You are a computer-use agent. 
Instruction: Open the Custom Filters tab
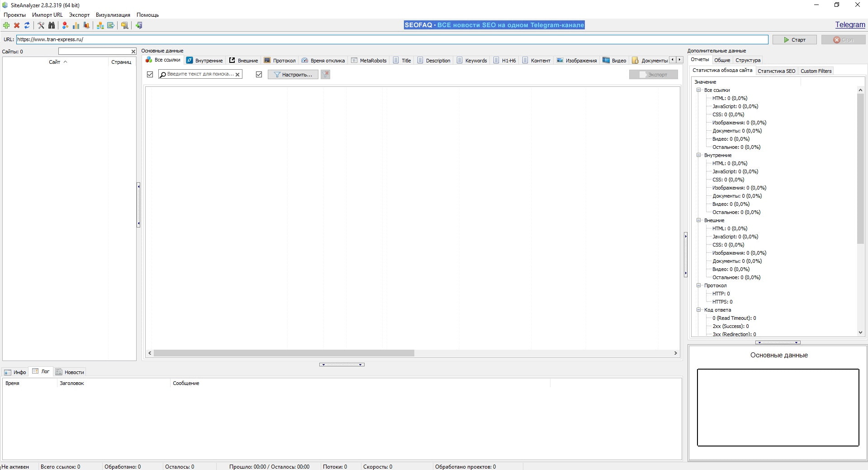click(816, 71)
